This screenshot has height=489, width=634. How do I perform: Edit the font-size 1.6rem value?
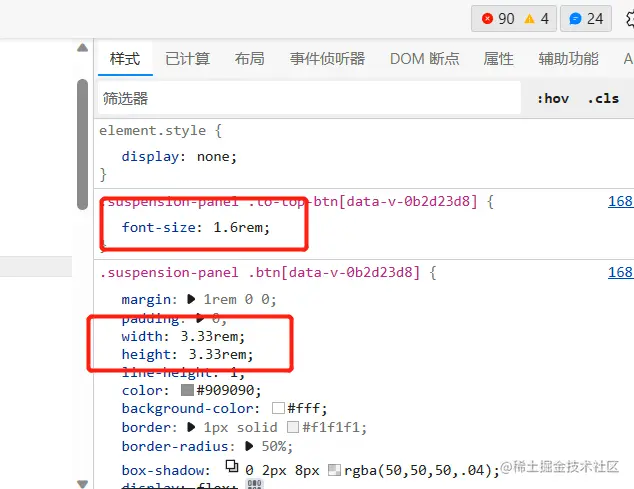pos(238,227)
